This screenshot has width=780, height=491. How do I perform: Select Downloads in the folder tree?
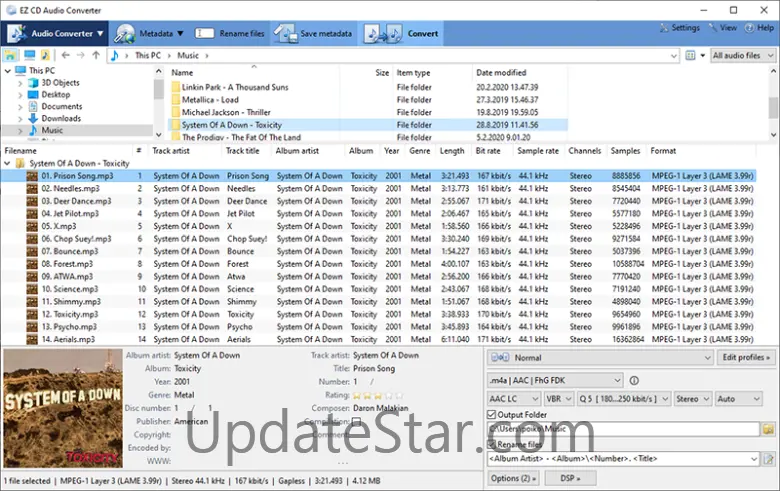tap(61, 118)
